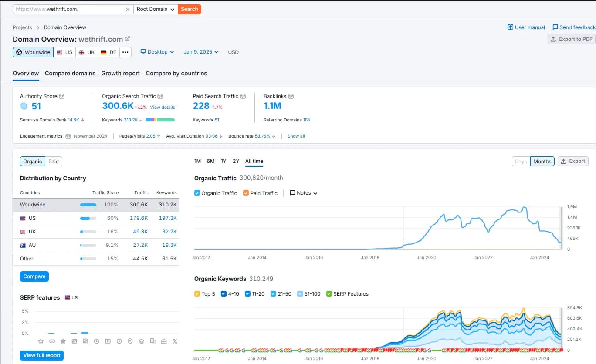
Task: Click info icon next to Paid Search Traffic
Action: (x=243, y=96)
